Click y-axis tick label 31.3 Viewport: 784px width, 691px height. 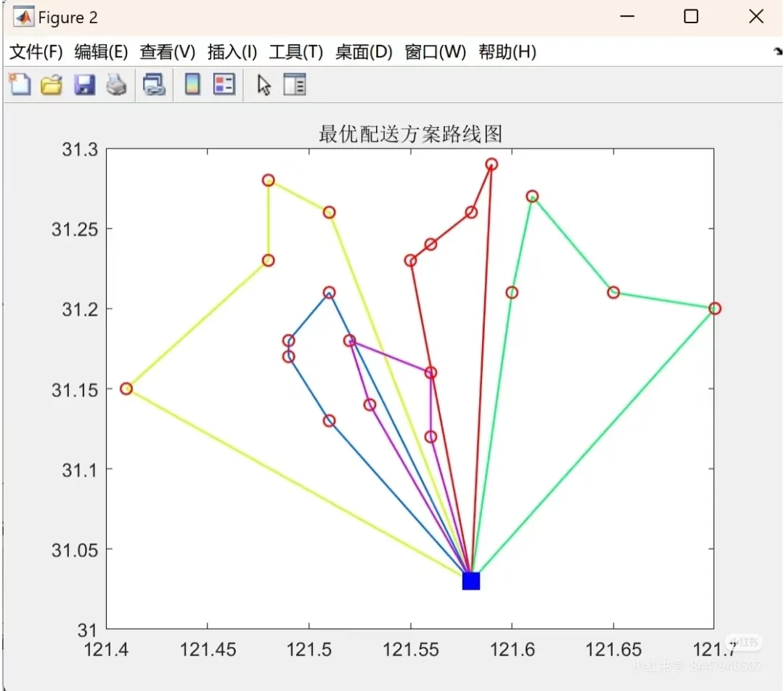80,149
